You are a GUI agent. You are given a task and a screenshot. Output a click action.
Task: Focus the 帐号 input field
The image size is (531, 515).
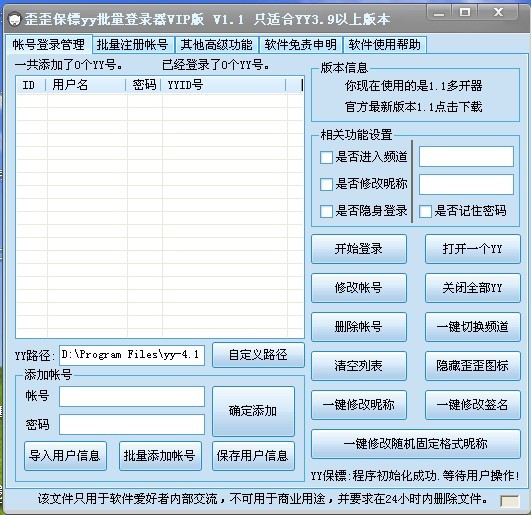click(x=132, y=396)
